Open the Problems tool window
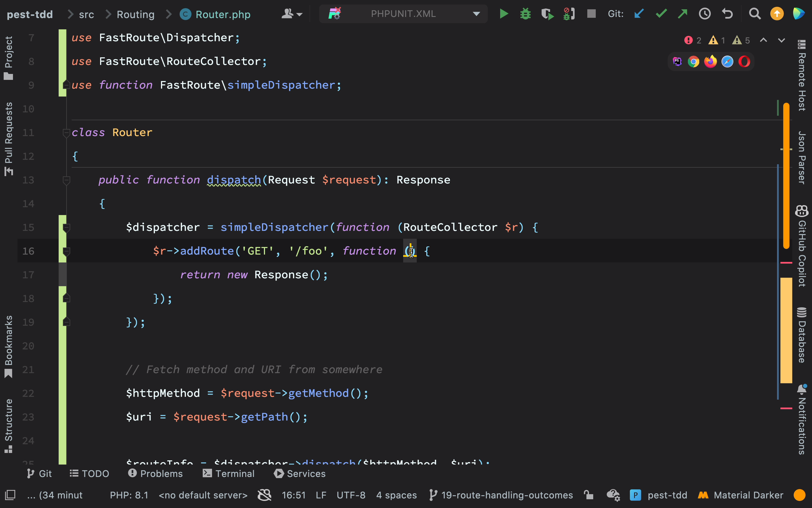Image resolution: width=812 pixels, height=508 pixels. click(x=155, y=474)
